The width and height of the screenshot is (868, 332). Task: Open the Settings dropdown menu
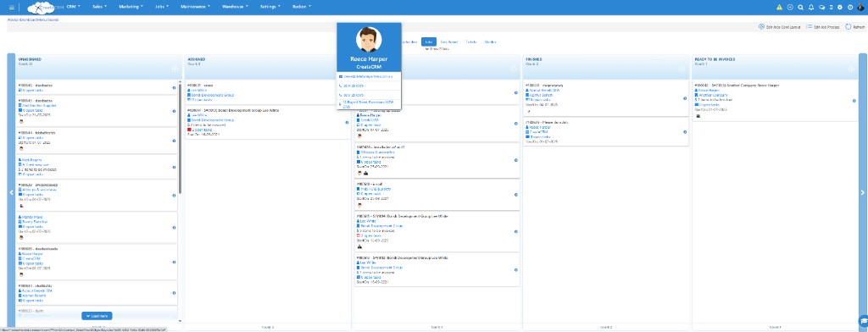click(x=270, y=7)
